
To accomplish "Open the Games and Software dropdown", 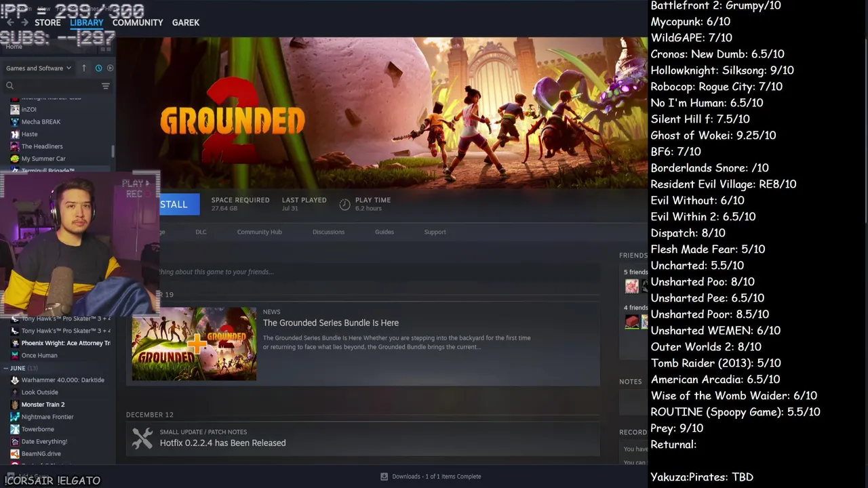I will pos(39,68).
